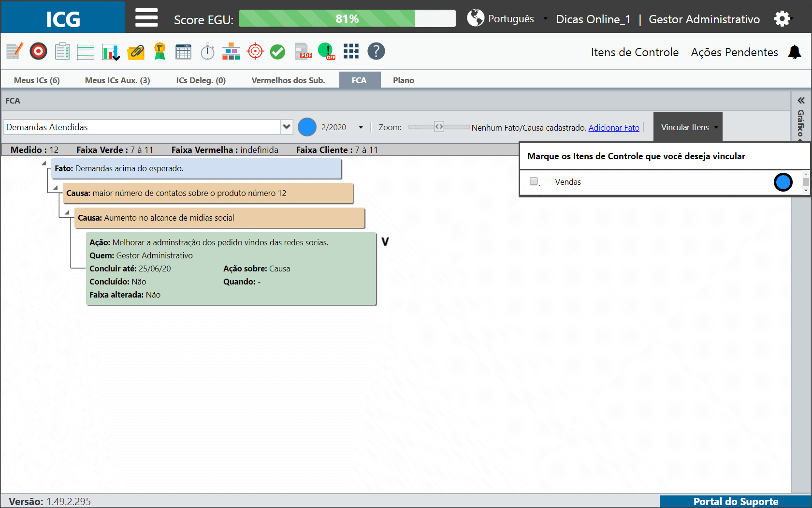Check the Vendas checkbox
The image size is (812, 508).
tap(534, 181)
